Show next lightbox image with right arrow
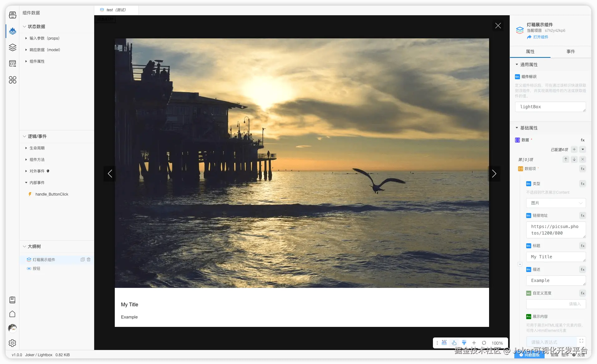This screenshot has width=597, height=364. pyautogui.click(x=494, y=173)
